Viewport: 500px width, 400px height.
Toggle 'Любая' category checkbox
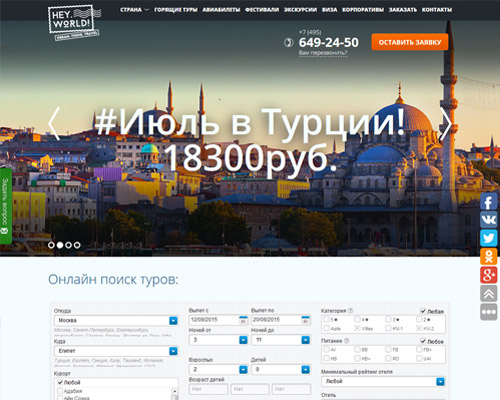point(423,311)
